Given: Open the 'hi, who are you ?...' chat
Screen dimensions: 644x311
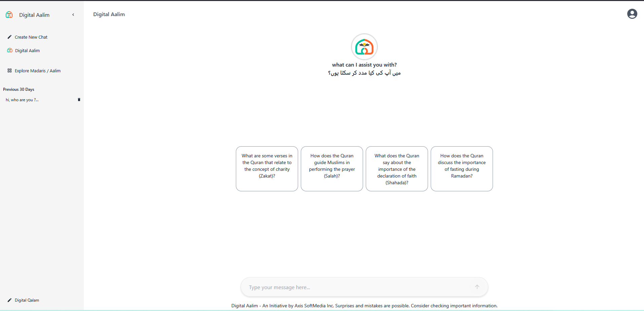Looking at the screenshot, I should 22,100.
